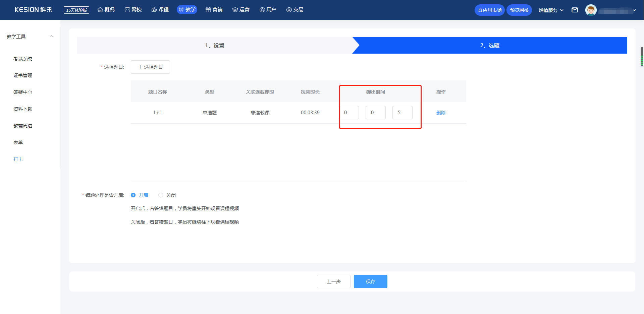Click the seconds popup time field
The height and width of the screenshot is (314, 644).
pos(402,113)
